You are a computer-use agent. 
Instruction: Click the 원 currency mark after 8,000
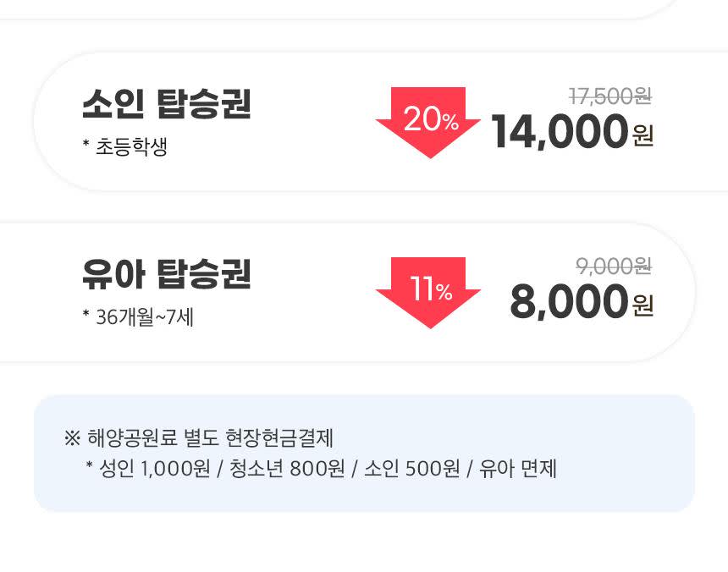[643, 305]
